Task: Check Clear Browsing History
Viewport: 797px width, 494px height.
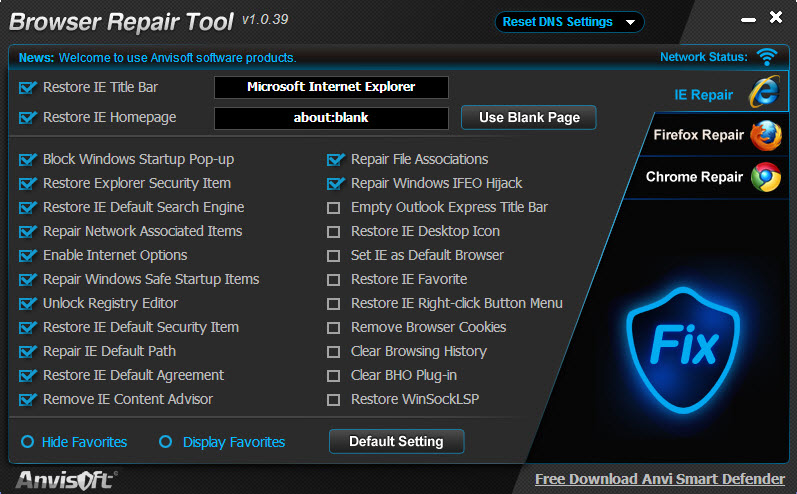Action: point(333,352)
